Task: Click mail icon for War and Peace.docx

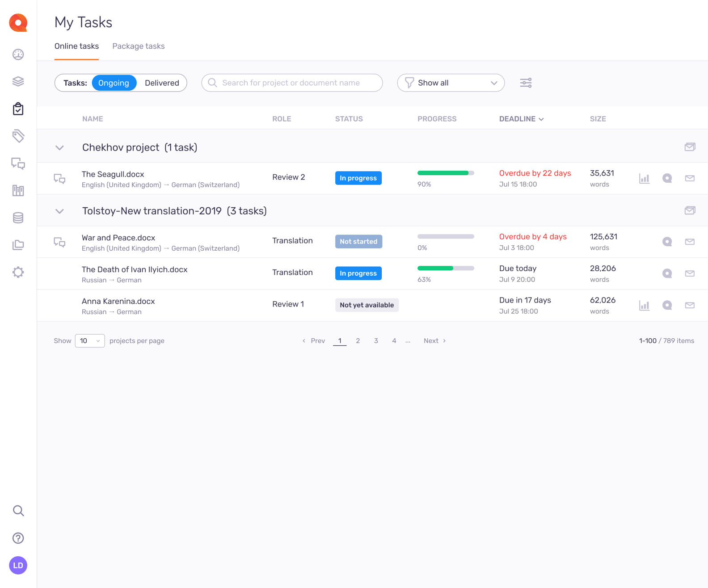Action: coord(690,242)
